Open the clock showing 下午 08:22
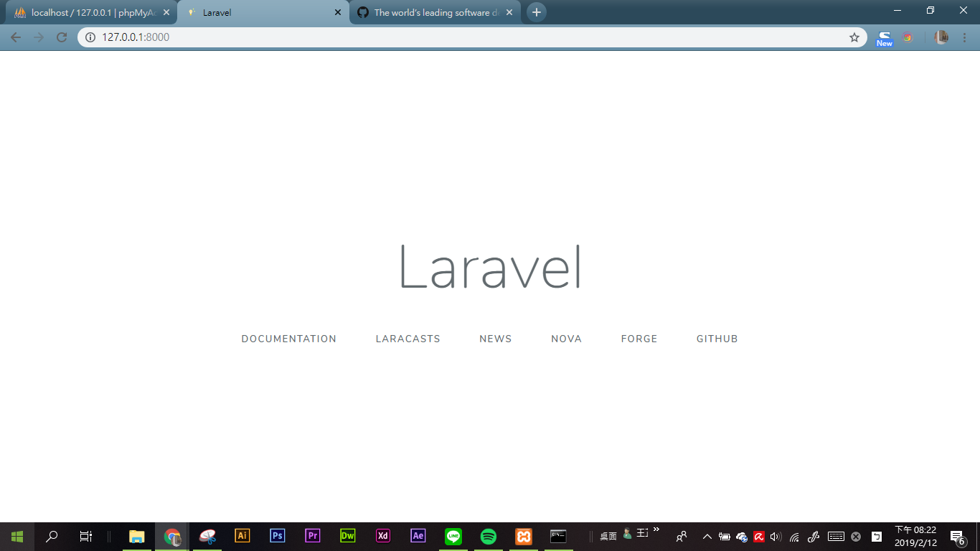Screen dimensions: 980x551 coord(915,537)
